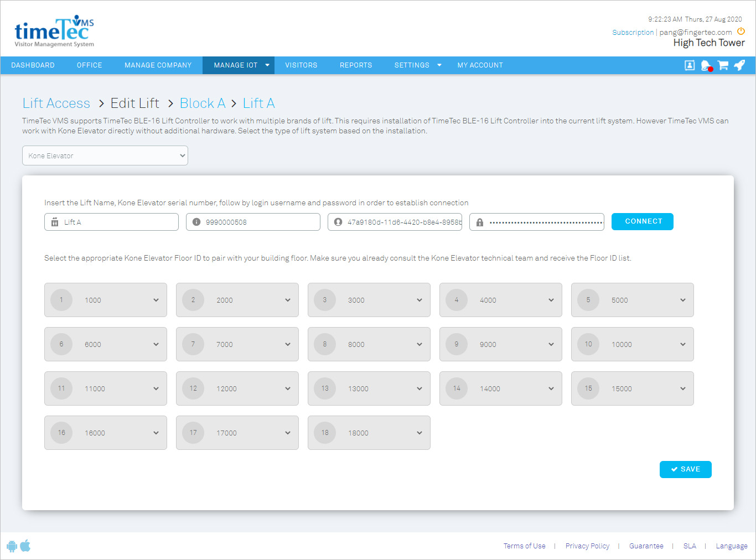Click the Connect button
The height and width of the screenshot is (560, 756).
[643, 221]
